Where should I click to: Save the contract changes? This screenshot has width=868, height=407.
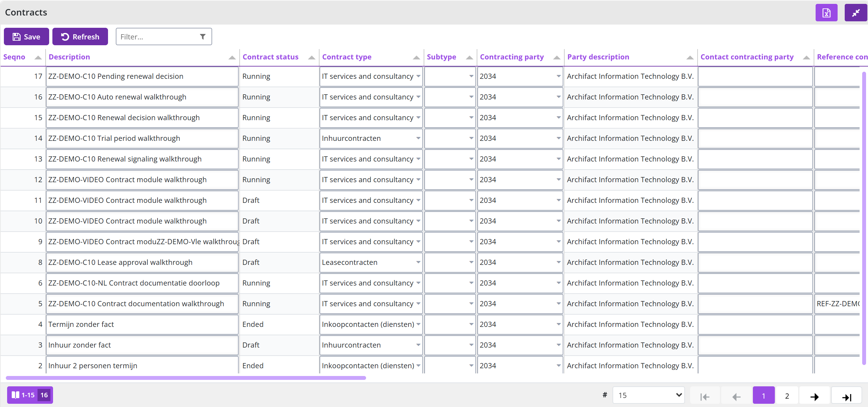(26, 37)
